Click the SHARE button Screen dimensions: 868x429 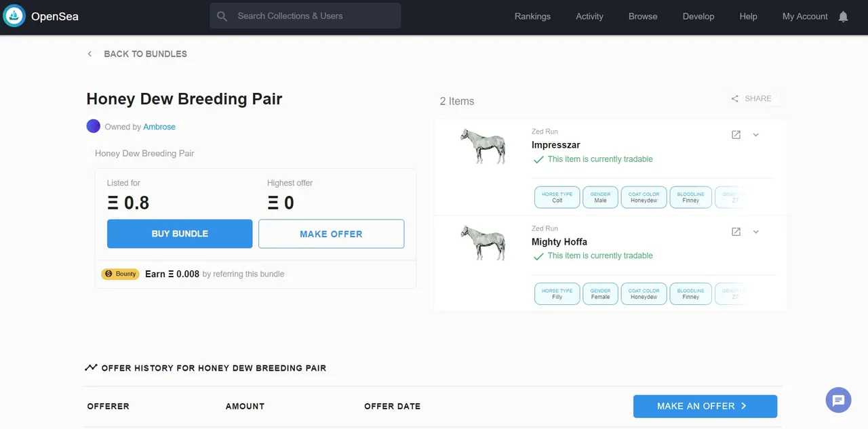click(753, 98)
